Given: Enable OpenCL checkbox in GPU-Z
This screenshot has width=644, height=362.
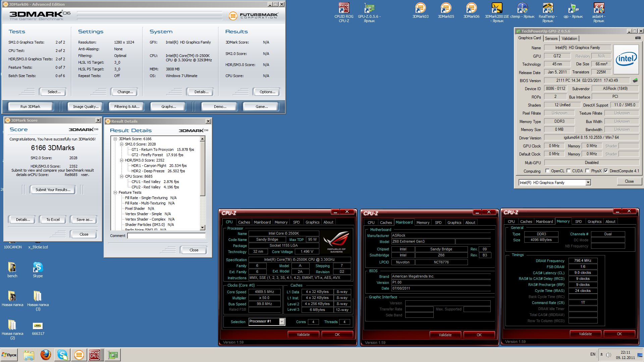Looking at the screenshot, I should pyautogui.click(x=547, y=171).
